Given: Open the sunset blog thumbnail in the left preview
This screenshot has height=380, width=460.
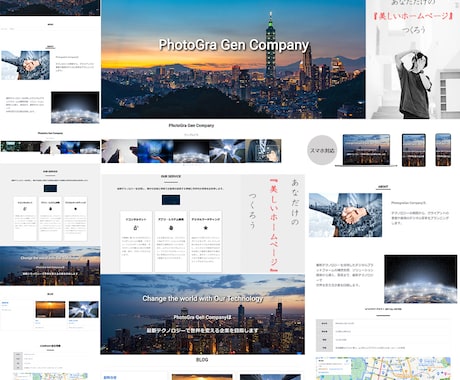Looking at the screenshot, I should pyautogui.click(x=50, y=309).
